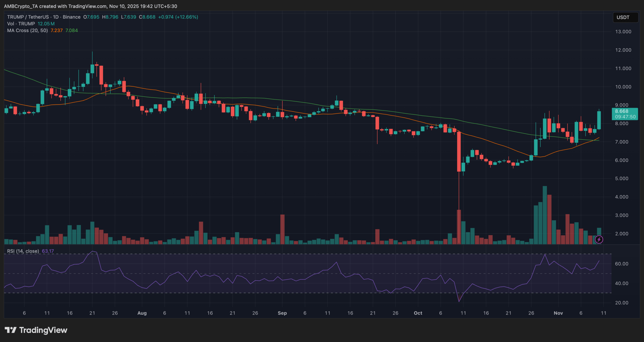The image size is (644, 342).
Task: Click the "AMBCrypto_TA created with TradingView.com" header text
Action: point(55,6)
